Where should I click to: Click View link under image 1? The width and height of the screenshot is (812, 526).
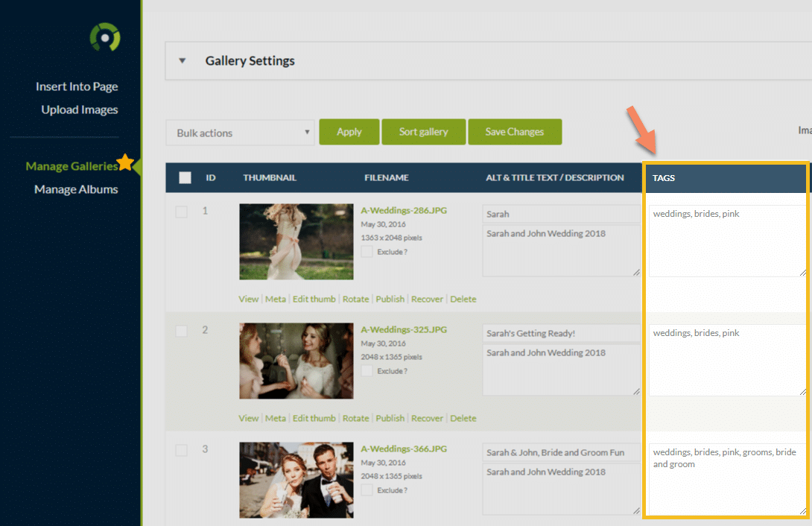(249, 299)
